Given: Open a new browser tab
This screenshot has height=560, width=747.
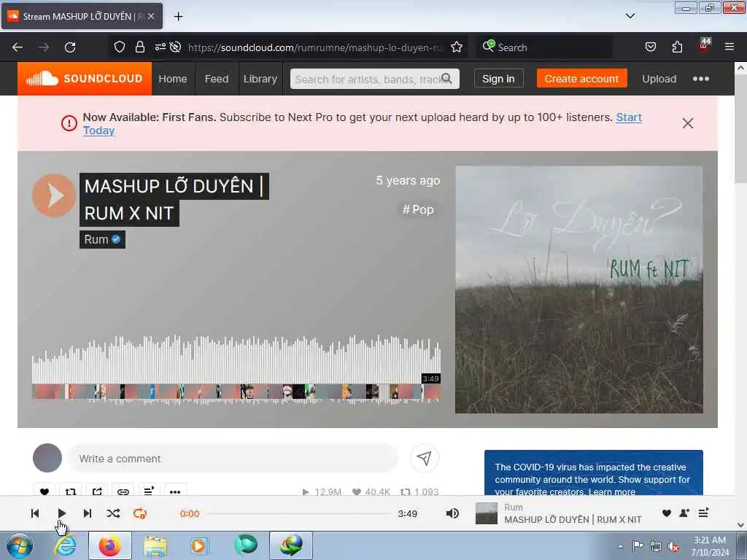Looking at the screenshot, I should click(178, 16).
